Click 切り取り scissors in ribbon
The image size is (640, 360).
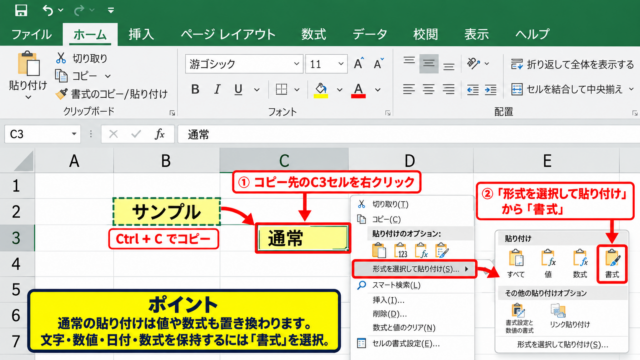pos(82,58)
